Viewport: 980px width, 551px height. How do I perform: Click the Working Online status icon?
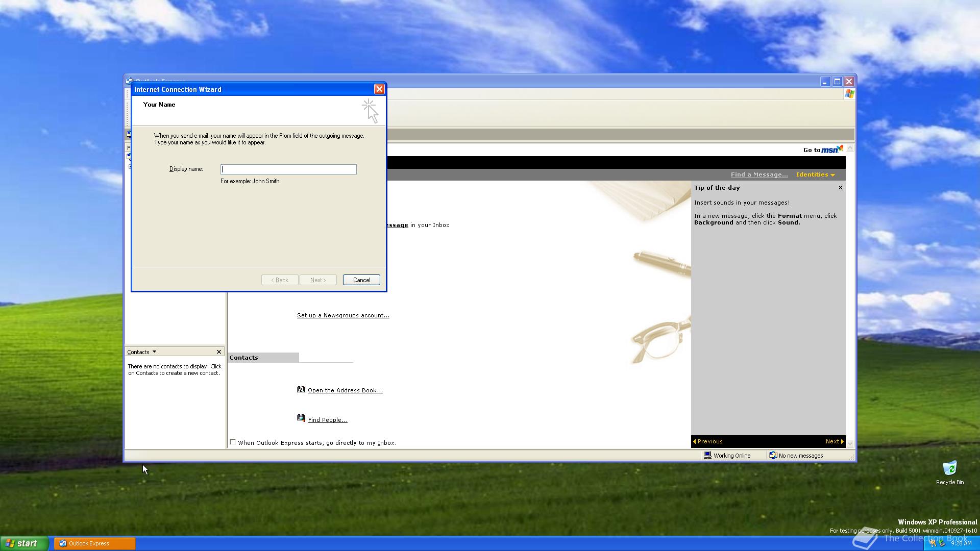(707, 455)
